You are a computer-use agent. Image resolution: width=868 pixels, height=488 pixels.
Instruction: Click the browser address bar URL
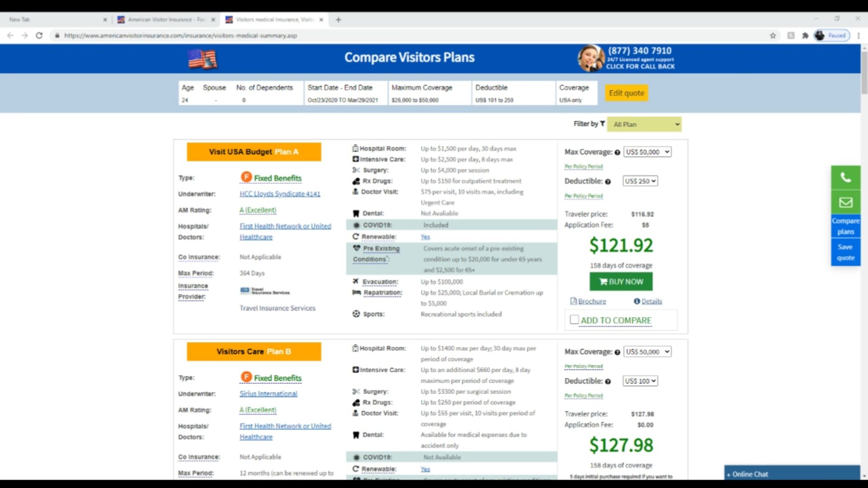tap(181, 35)
